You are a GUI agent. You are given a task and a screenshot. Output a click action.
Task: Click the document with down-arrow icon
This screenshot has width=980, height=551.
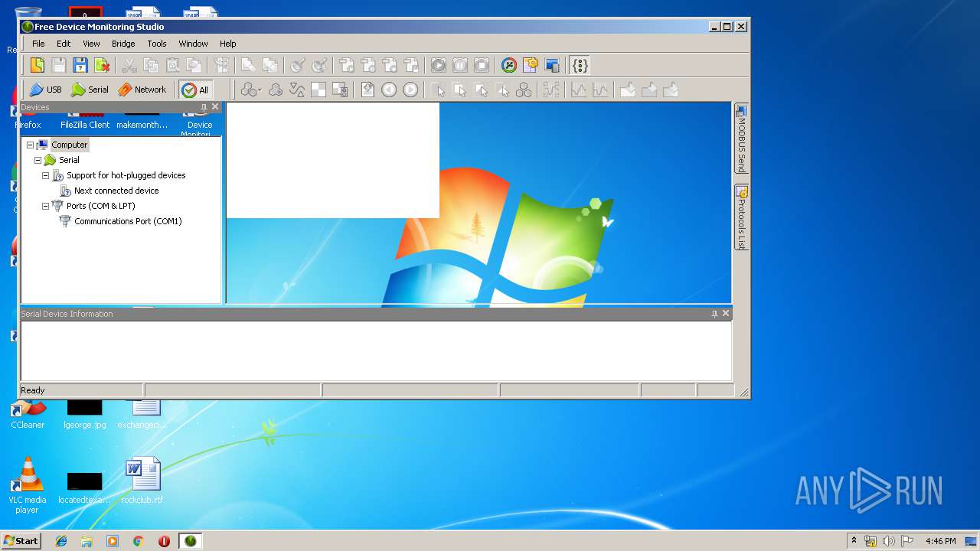coord(367,90)
